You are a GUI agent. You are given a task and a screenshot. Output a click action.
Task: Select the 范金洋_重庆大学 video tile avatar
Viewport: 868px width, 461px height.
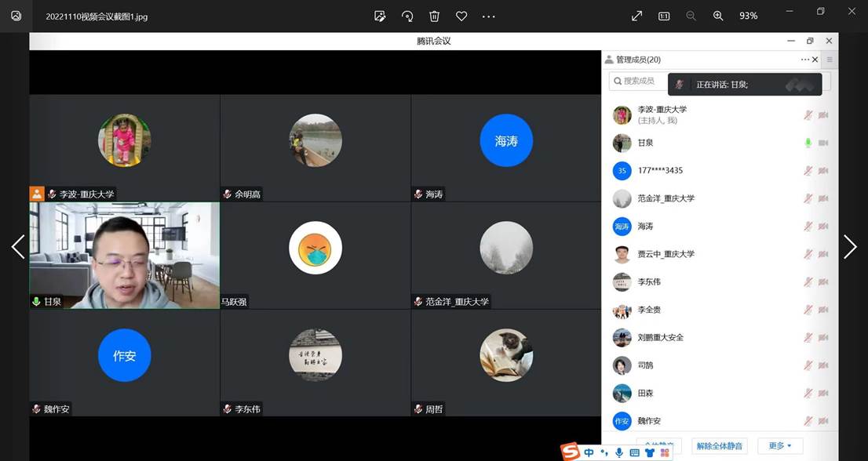pos(506,248)
